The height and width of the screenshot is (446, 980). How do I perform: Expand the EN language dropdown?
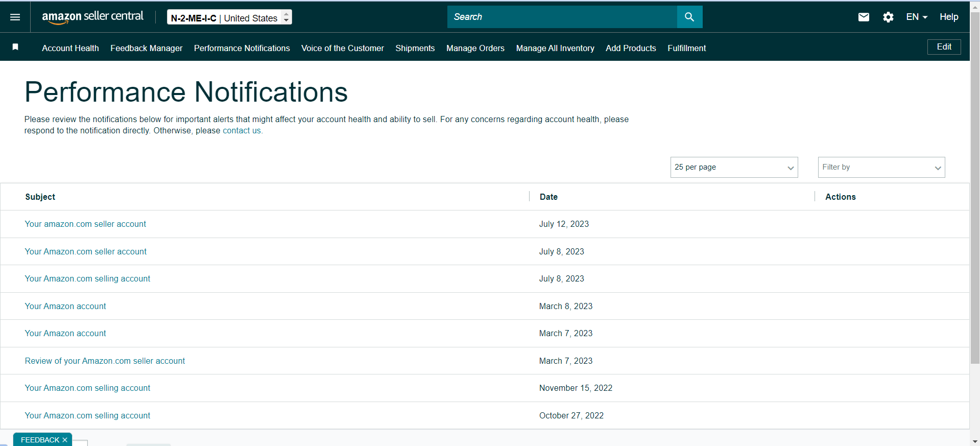tap(917, 17)
